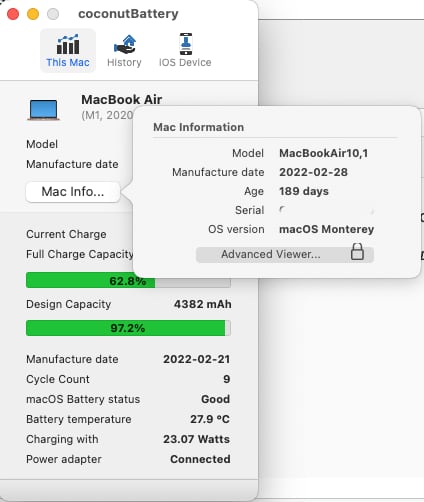Click the Mac Info... button
This screenshot has height=502, width=424.
73,192
